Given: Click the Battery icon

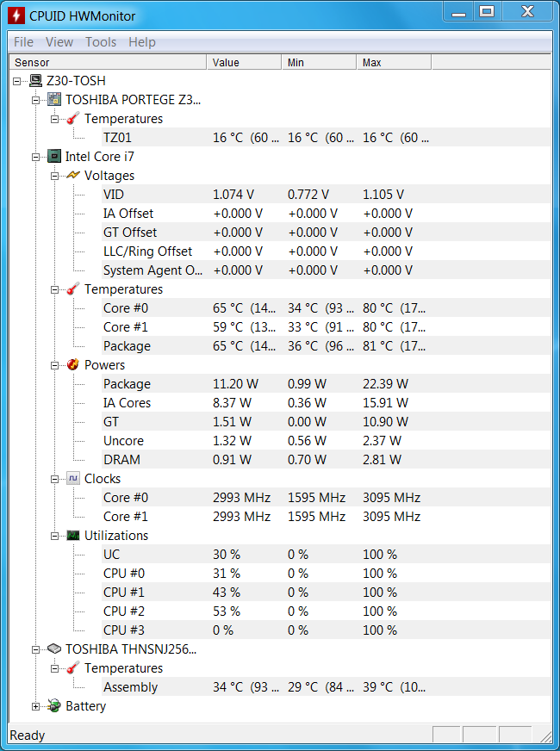Looking at the screenshot, I should pos(54,706).
